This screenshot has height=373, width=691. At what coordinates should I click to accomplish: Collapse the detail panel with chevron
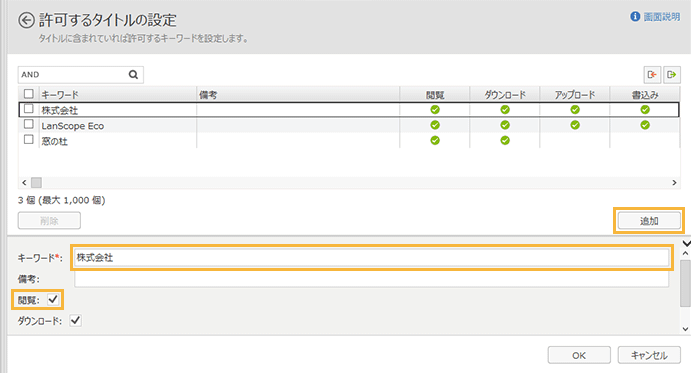(x=686, y=243)
